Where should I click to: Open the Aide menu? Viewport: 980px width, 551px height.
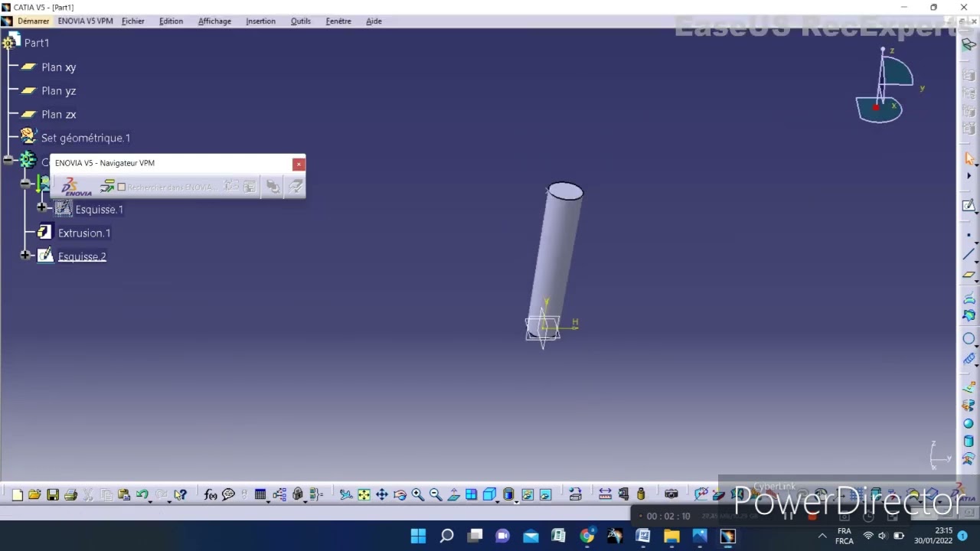click(x=374, y=21)
